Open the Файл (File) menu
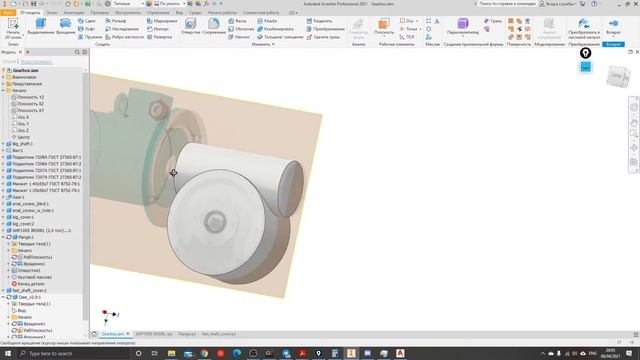Image resolution: width=640 pixels, height=360 pixels. point(8,13)
